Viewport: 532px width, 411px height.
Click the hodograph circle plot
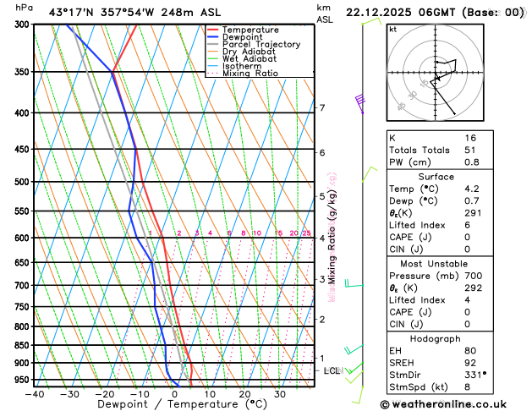pos(436,73)
